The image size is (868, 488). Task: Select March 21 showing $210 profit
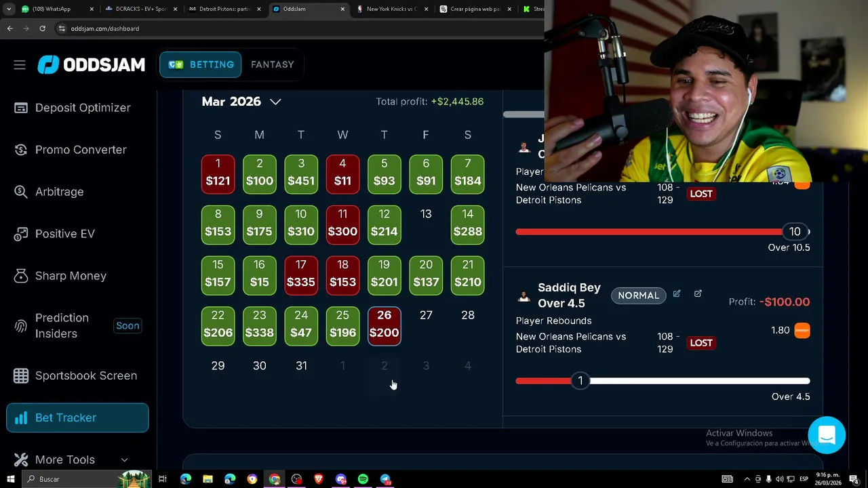point(467,275)
